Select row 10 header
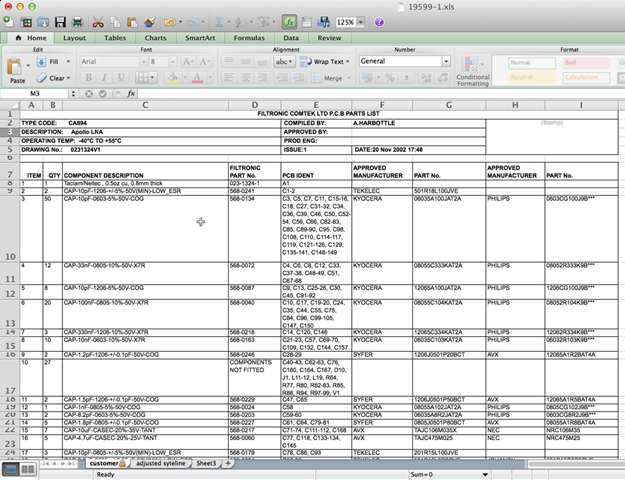The height and width of the screenshot is (480, 625). pyautogui.click(x=10, y=228)
